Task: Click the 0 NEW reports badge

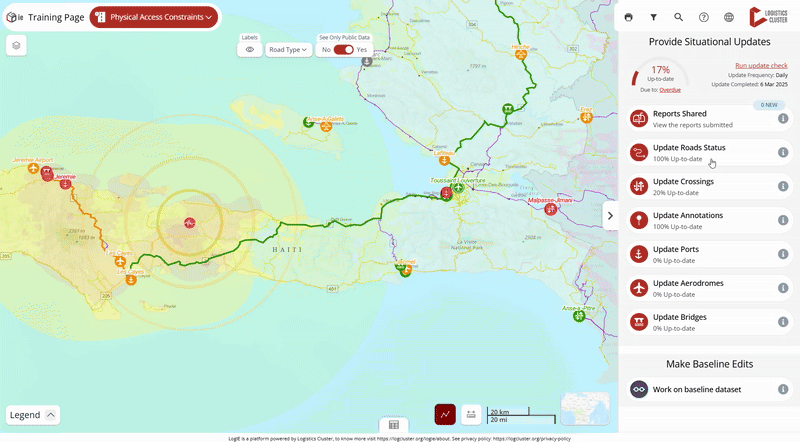Action: pos(769,105)
